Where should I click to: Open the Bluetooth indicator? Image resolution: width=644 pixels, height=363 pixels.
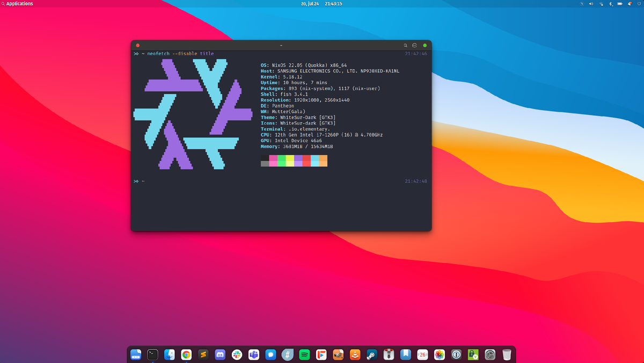(x=611, y=4)
